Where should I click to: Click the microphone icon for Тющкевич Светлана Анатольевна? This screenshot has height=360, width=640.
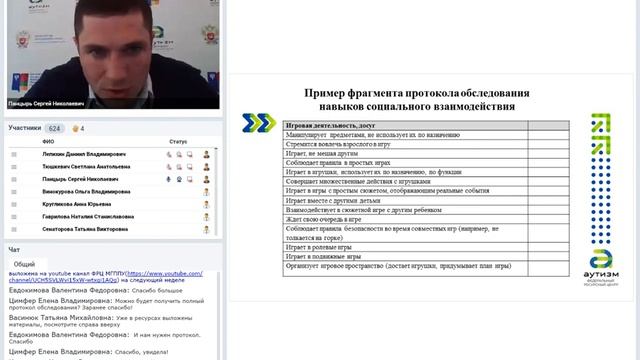tap(169, 167)
